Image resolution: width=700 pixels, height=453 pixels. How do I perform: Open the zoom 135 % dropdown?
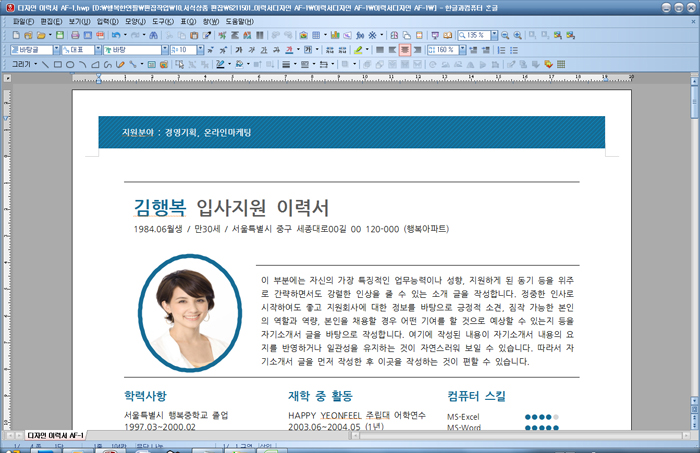click(x=495, y=35)
